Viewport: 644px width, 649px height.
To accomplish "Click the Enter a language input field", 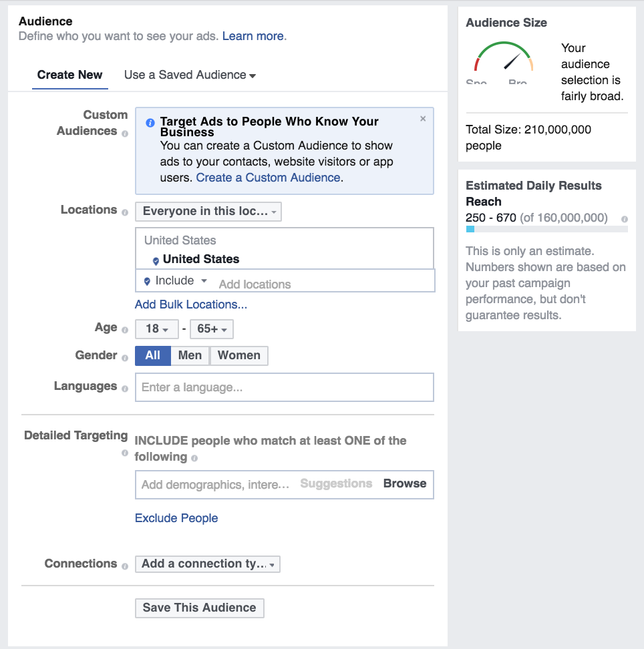I will coord(284,387).
